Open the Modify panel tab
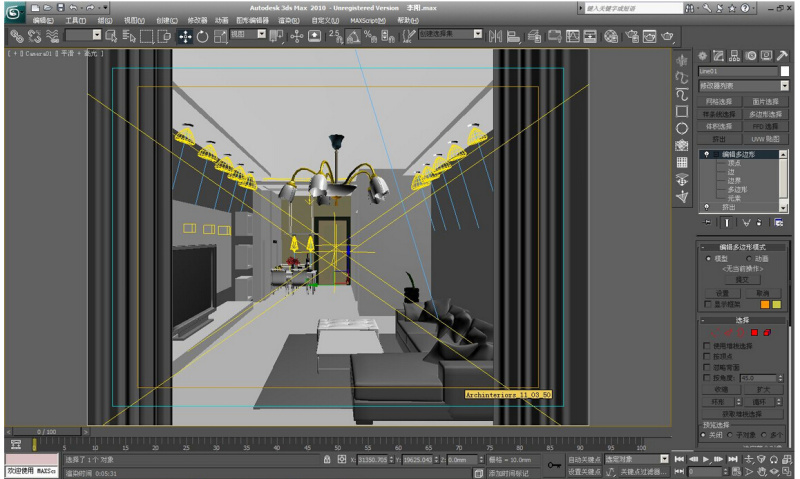 pos(718,56)
